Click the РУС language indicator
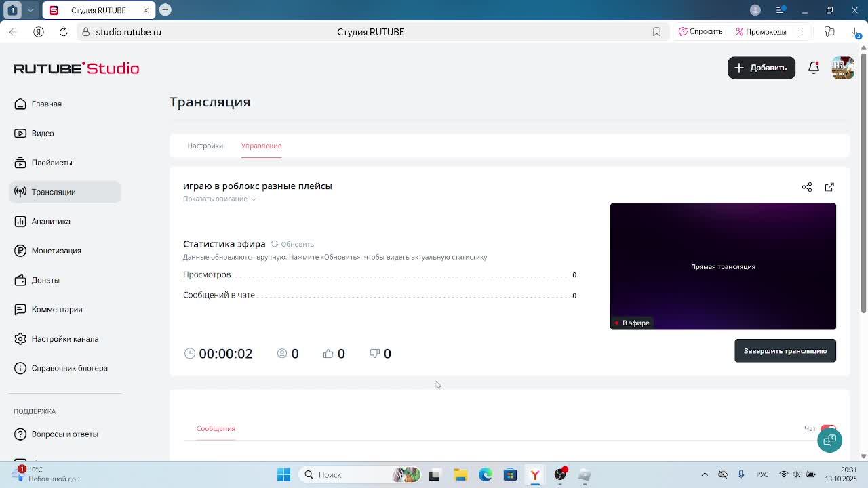Viewport: 868px width, 488px height. coord(762,474)
